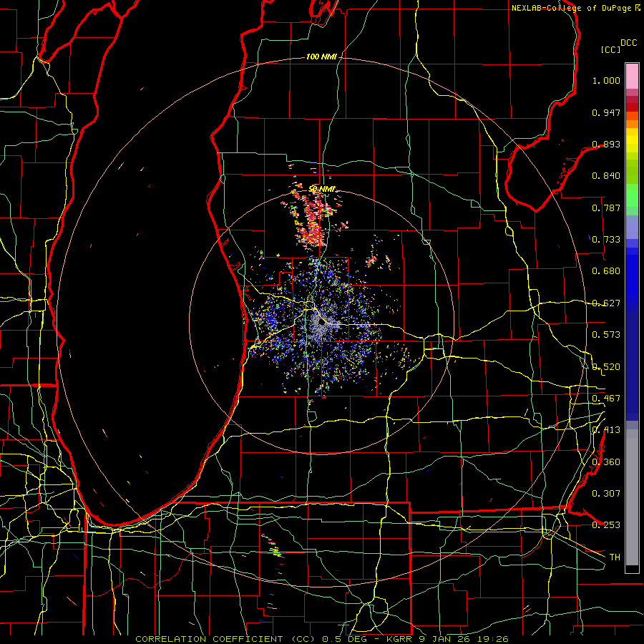Viewport: 644px width, 644px height.
Task: Pick the bright green segment of color bar
Action: coord(632,195)
